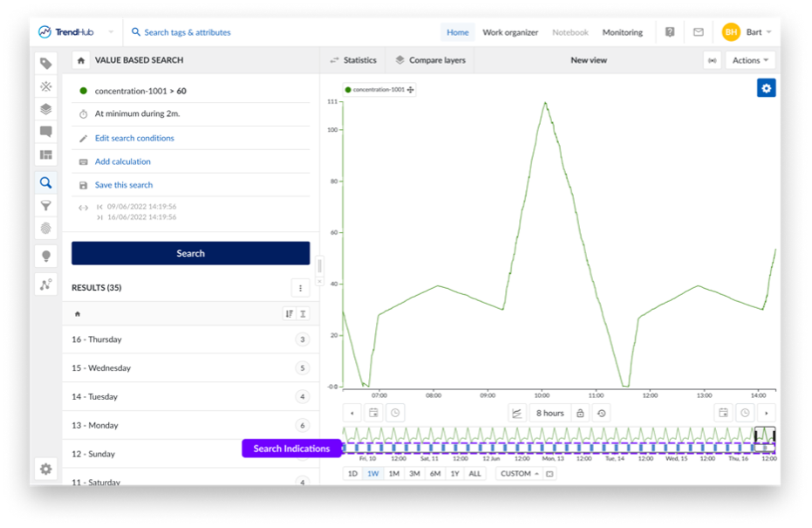Select the 1Y time range

click(454, 474)
